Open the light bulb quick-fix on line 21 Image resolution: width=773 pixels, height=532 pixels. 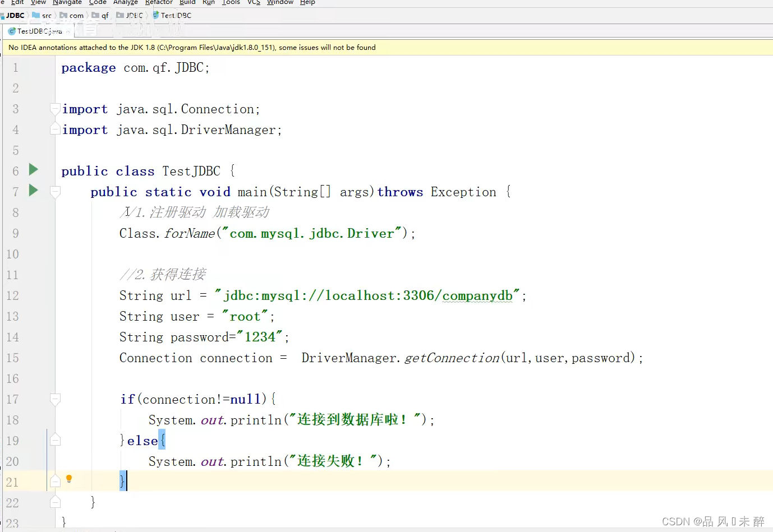click(x=69, y=479)
